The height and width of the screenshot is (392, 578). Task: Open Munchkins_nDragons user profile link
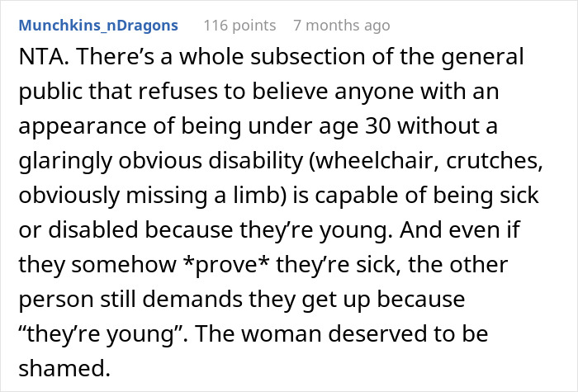pyautogui.click(x=98, y=26)
